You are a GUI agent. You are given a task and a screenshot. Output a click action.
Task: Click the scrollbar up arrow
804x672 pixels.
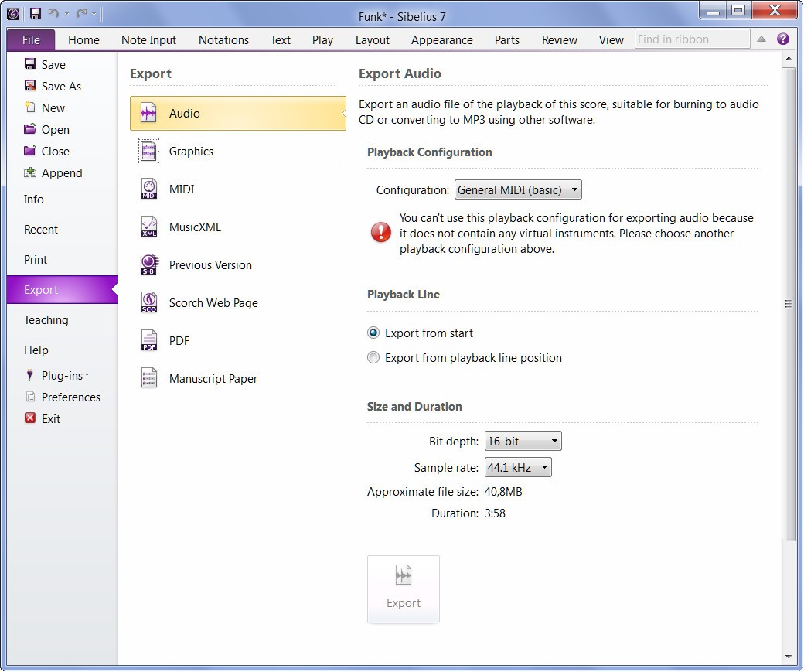click(x=789, y=59)
